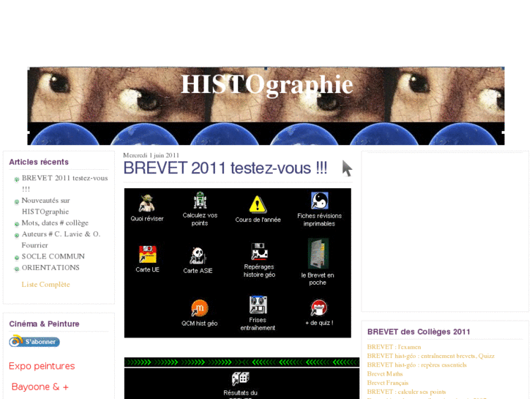Click the 'Liste Complète' link

[46, 284]
